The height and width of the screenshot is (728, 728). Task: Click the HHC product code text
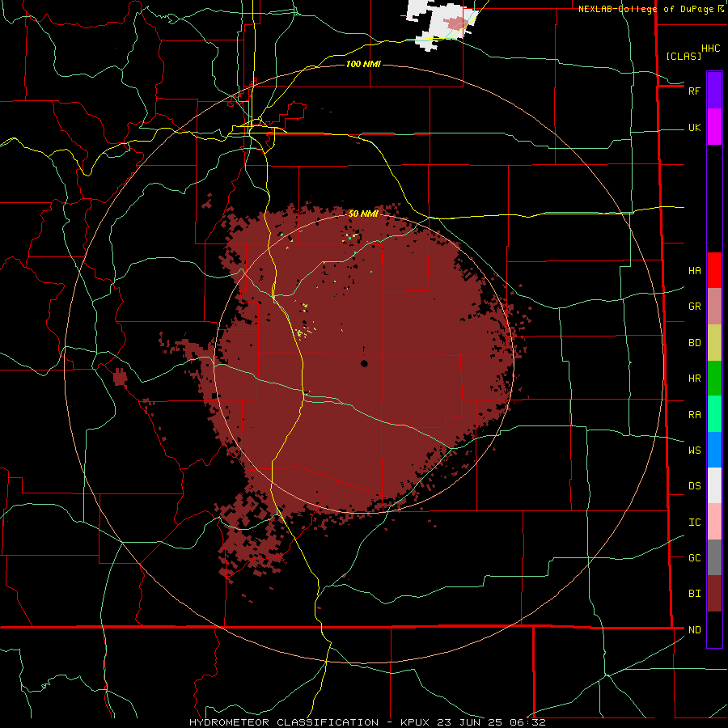tap(710, 49)
